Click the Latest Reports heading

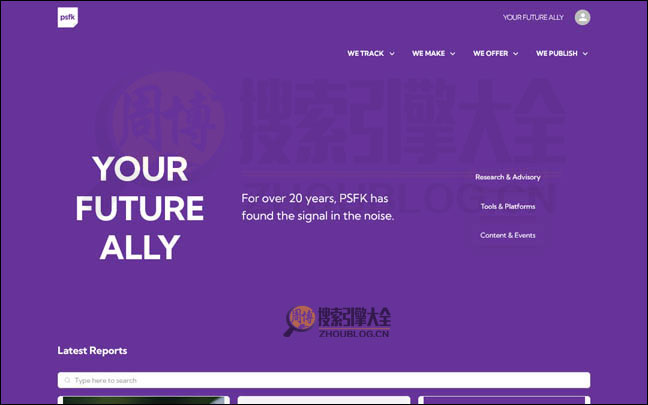(92, 350)
